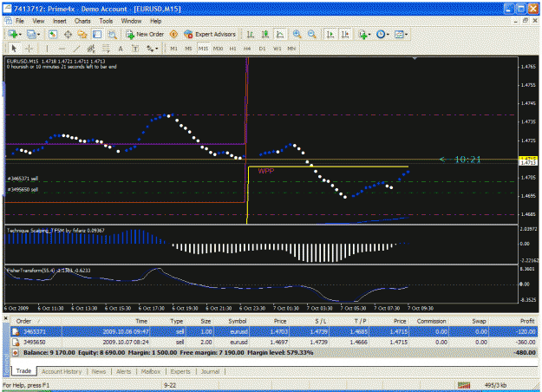The height and width of the screenshot is (392, 542).
Task: Open the Strategy Tester icon
Action: 112,34
